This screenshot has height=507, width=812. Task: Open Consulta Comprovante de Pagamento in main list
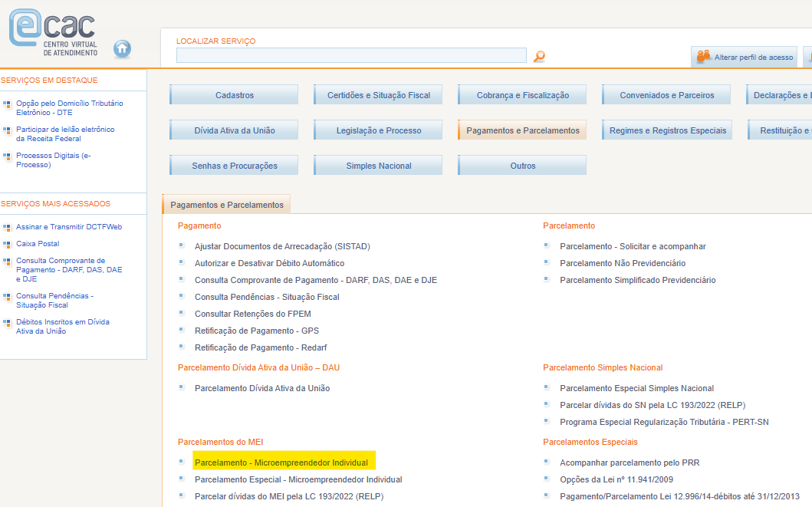pyautogui.click(x=316, y=280)
